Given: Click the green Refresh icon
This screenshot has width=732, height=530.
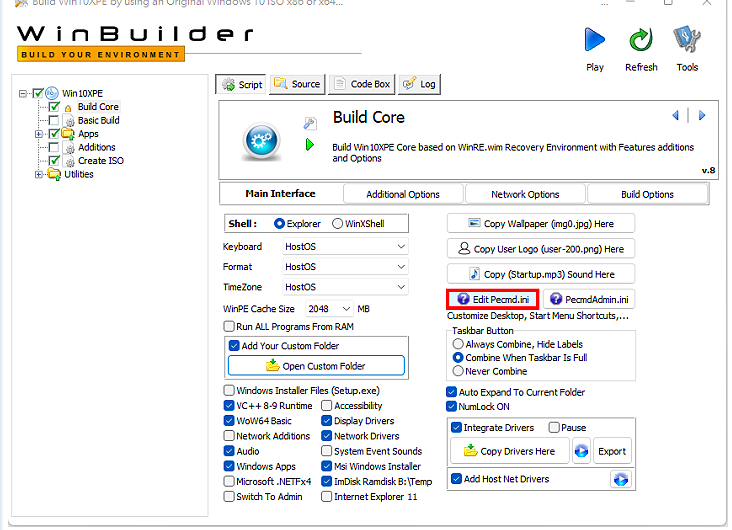Looking at the screenshot, I should coord(641,40).
